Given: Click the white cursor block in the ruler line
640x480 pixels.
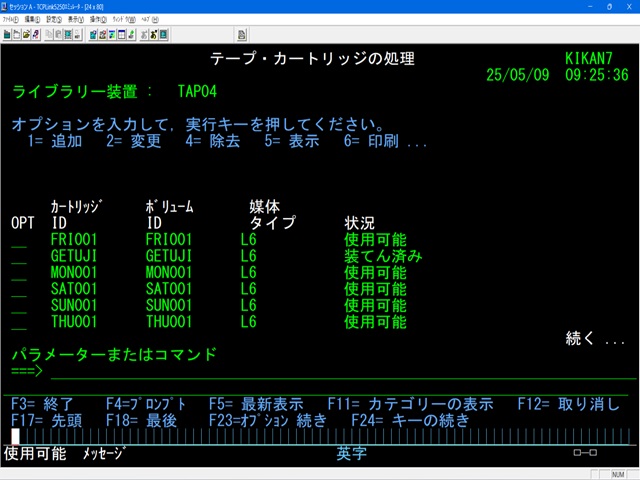Looking at the screenshot, I should coord(15,436).
